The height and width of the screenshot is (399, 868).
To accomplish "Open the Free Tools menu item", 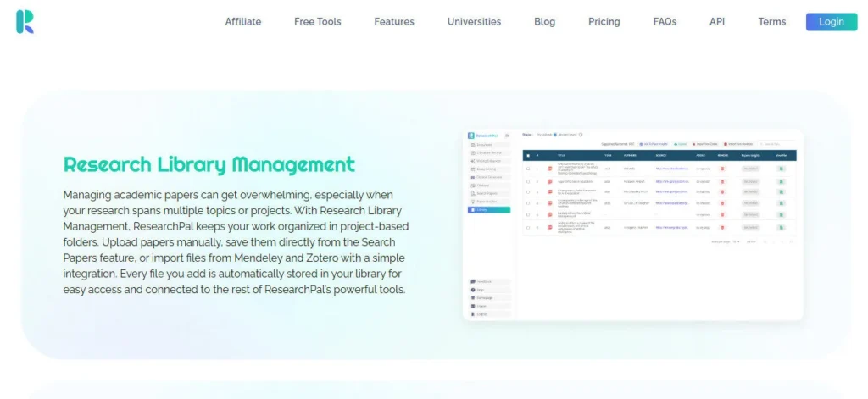I will pyautogui.click(x=318, y=21).
